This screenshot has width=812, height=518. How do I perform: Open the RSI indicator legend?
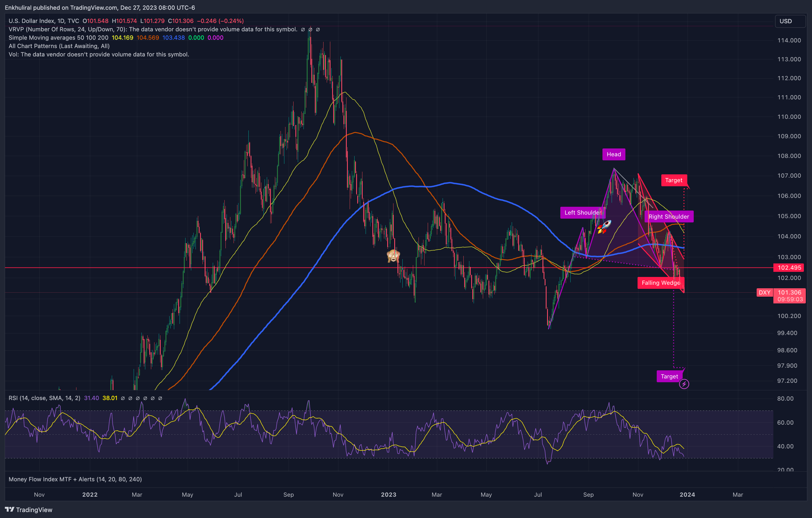(x=44, y=398)
